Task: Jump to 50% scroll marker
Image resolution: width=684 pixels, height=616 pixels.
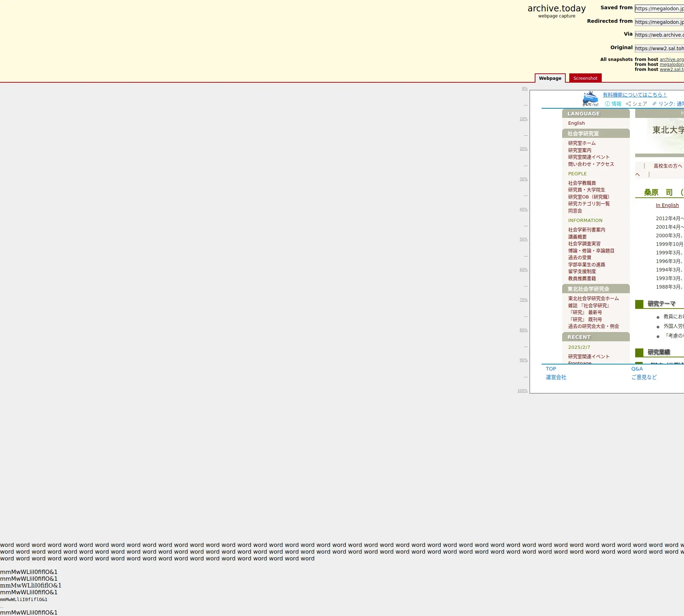Action: tap(523, 239)
